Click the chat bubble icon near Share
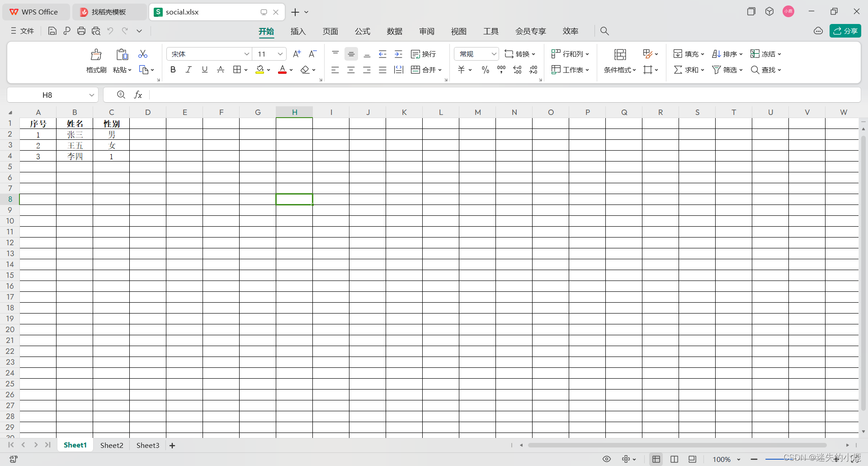This screenshot has width=868, height=466. (818, 31)
